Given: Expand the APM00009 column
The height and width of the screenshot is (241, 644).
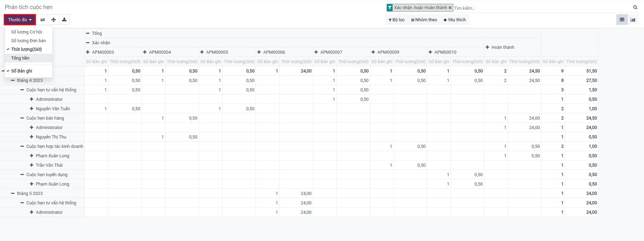Looking at the screenshot, I should pos(385,52).
